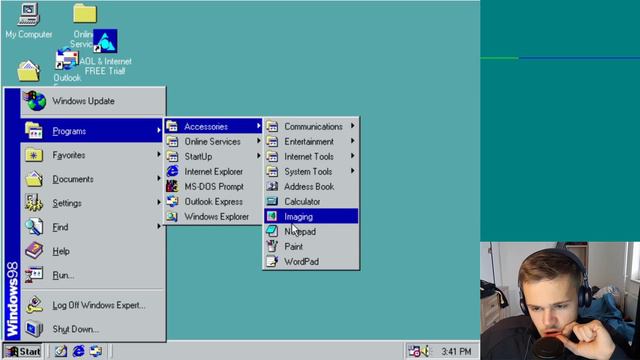
Task: Click the Shut Down monitor icon
Action: [x=33, y=329]
